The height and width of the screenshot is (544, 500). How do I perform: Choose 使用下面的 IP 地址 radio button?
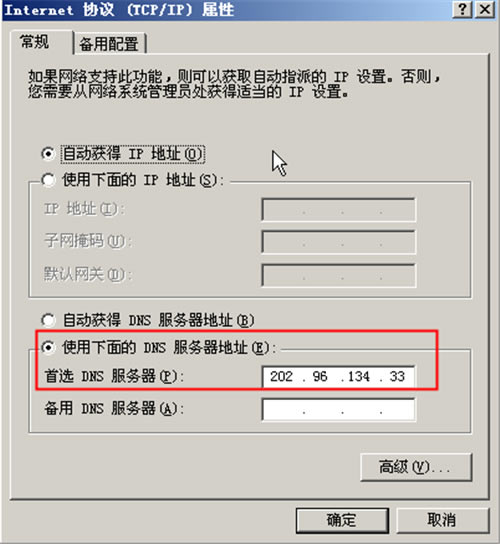coord(48,180)
